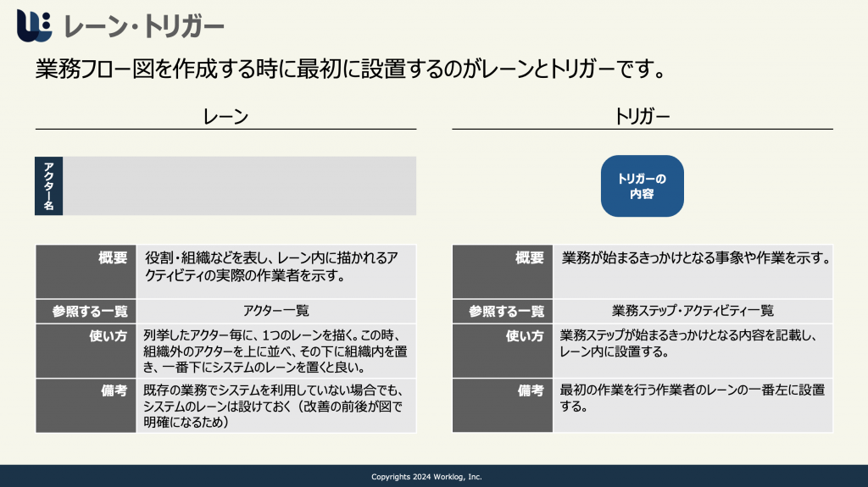Click the blue トリガーの内容 rounded shape
This screenshot has height=487, width=868.
pos(643,186)
